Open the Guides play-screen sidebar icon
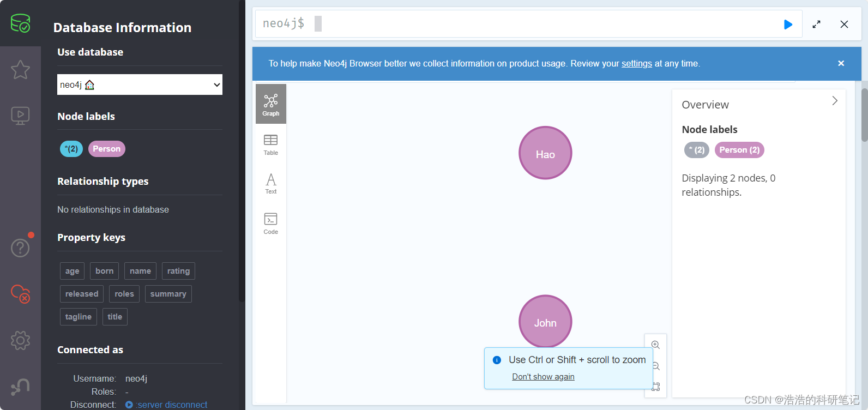This screenshot has width=868, height=410. click(20, 116)
